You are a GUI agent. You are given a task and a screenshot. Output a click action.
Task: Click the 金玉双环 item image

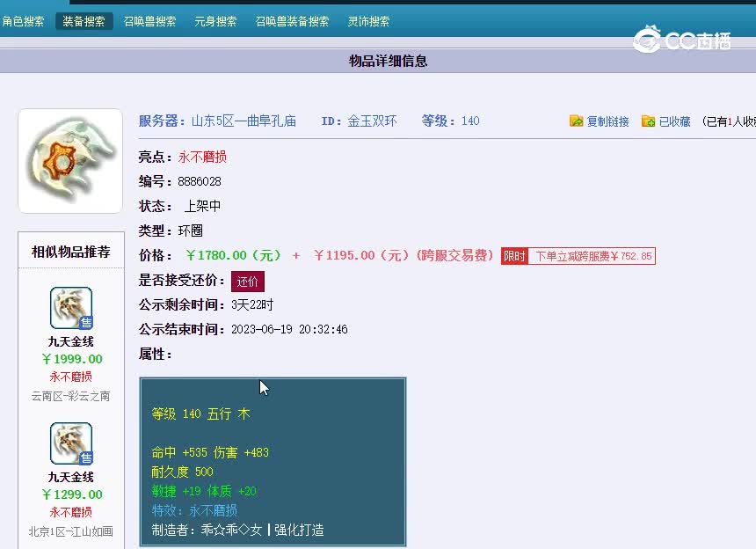click(x=70, y=161)
